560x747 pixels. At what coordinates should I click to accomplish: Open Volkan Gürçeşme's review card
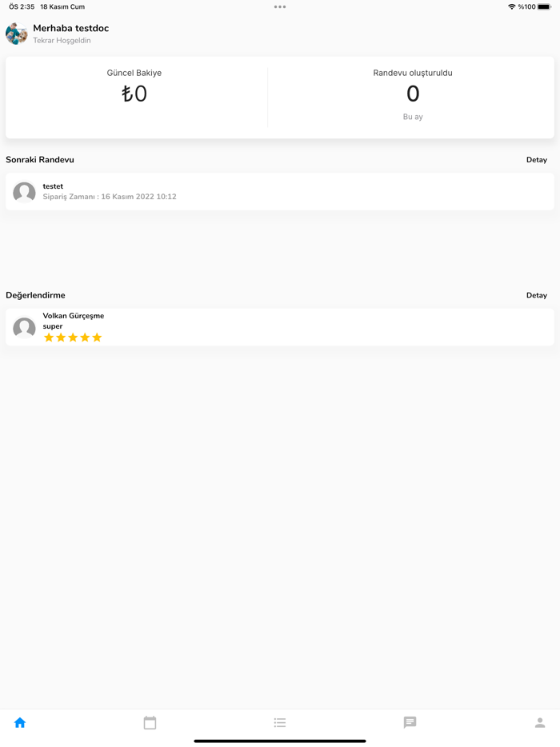pos(280,327)
